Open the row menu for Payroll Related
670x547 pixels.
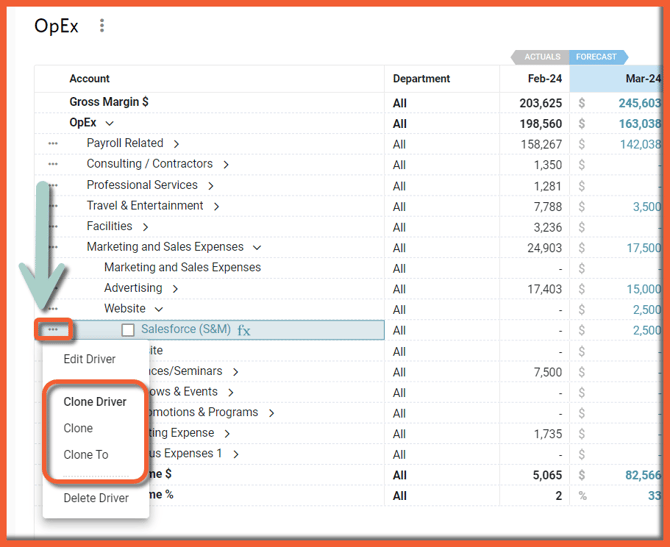53,144
